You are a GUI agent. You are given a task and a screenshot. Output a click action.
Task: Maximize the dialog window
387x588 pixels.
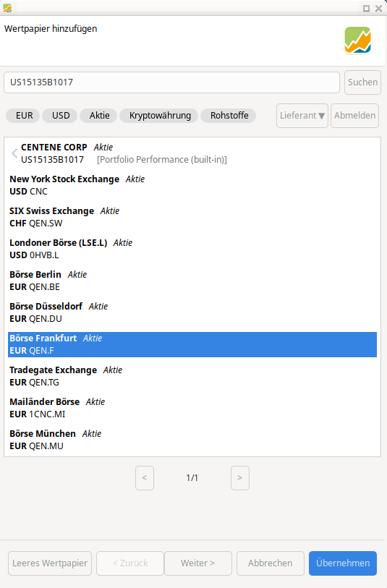coord(366,8)
